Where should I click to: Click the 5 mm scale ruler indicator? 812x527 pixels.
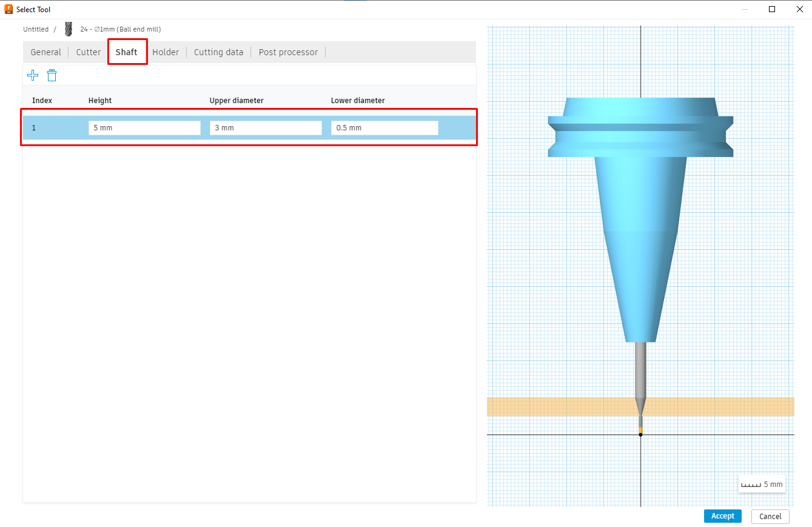pos(761,484)
